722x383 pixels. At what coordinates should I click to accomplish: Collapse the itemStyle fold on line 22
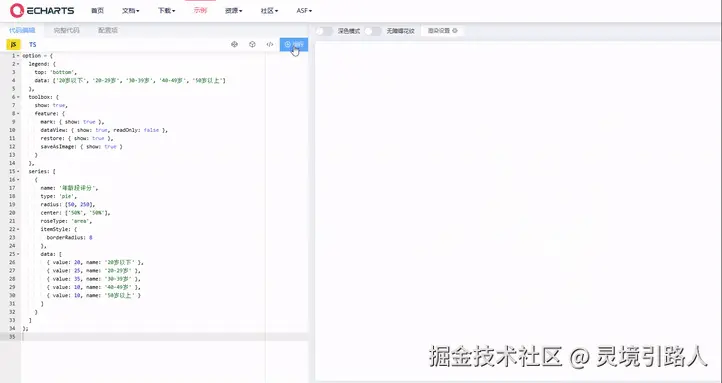18,229
